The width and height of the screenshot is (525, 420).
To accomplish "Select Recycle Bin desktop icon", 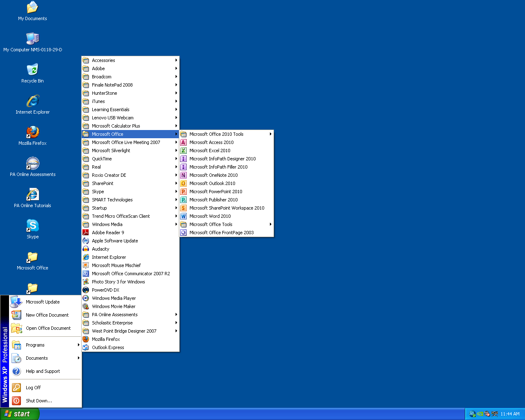I will 32,69.
